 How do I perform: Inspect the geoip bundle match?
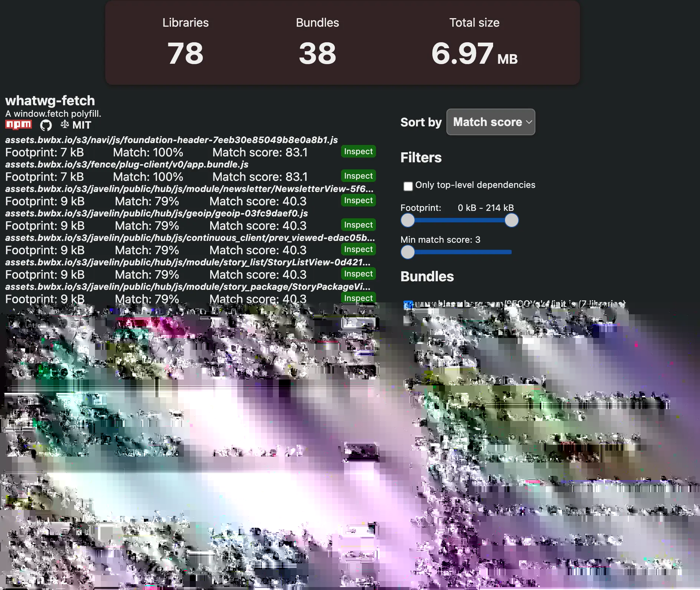coord(358,225)
